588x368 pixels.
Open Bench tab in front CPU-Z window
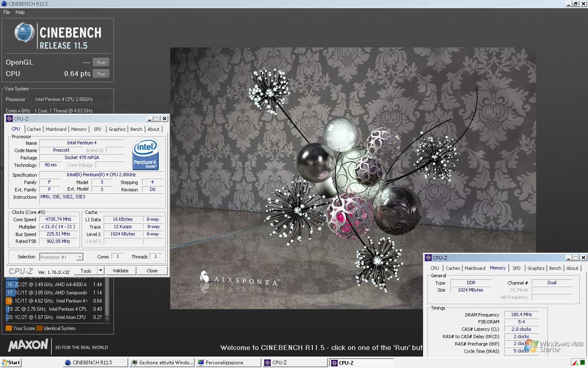click(136, 129)
